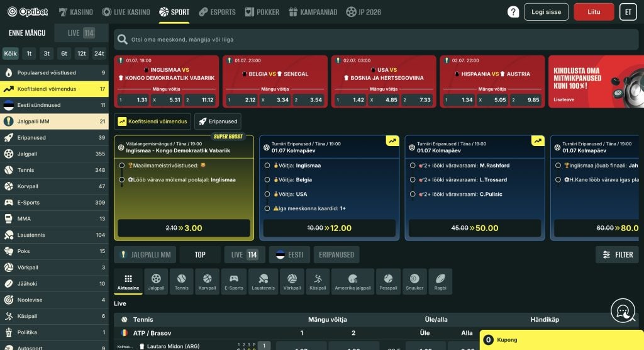Select the Eripanused filter button
The width and height of the screenshot is (644, 350).
tap(218, 121)
